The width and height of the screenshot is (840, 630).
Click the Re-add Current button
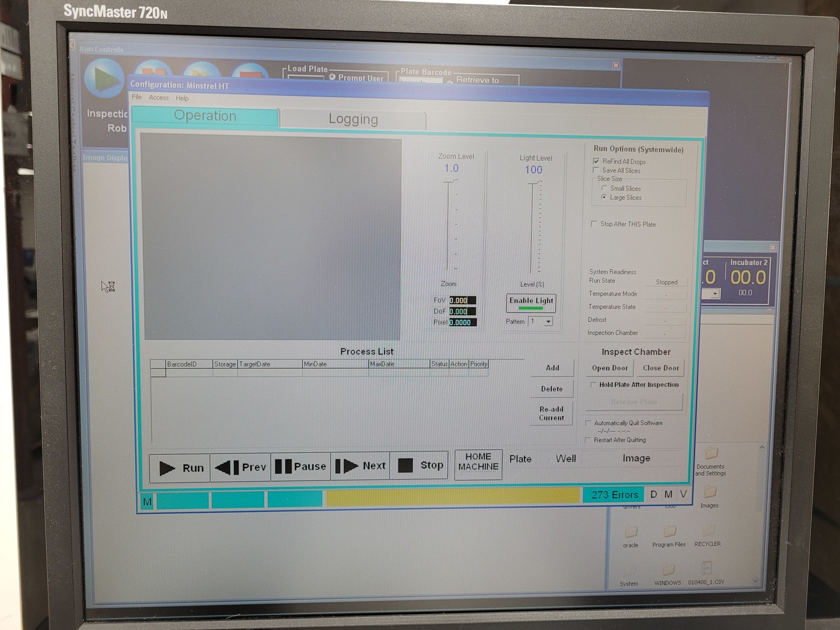[551, 413]
